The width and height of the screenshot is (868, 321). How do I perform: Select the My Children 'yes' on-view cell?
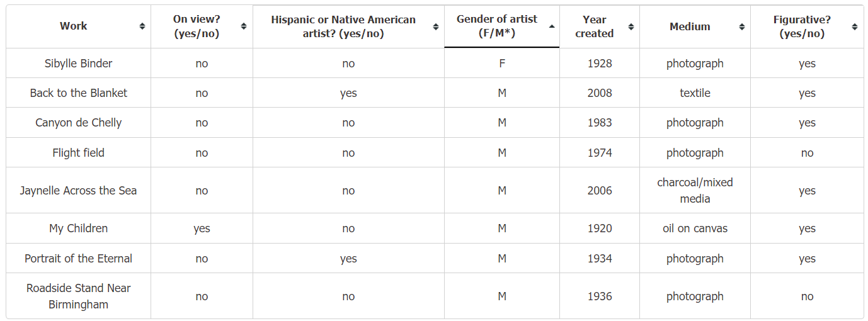(x=202, y=228)
